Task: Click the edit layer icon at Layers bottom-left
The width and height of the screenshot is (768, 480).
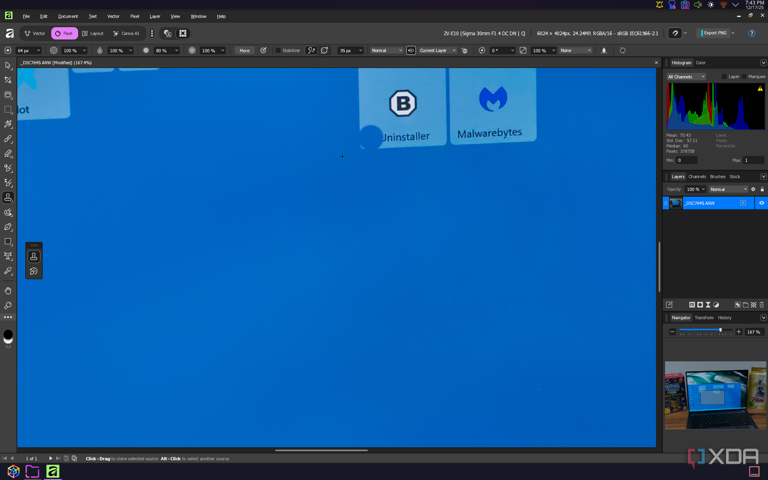Action: (670, 305)
